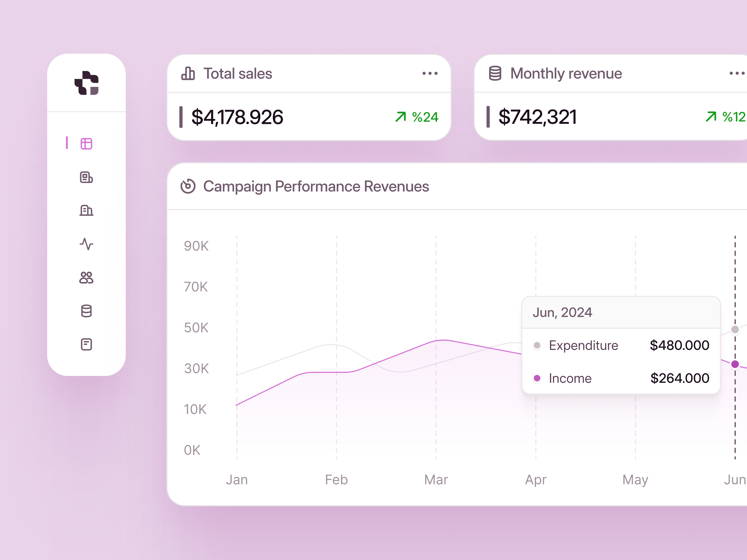Click the $4,178.926 total sales value

(x=237, y=117)
